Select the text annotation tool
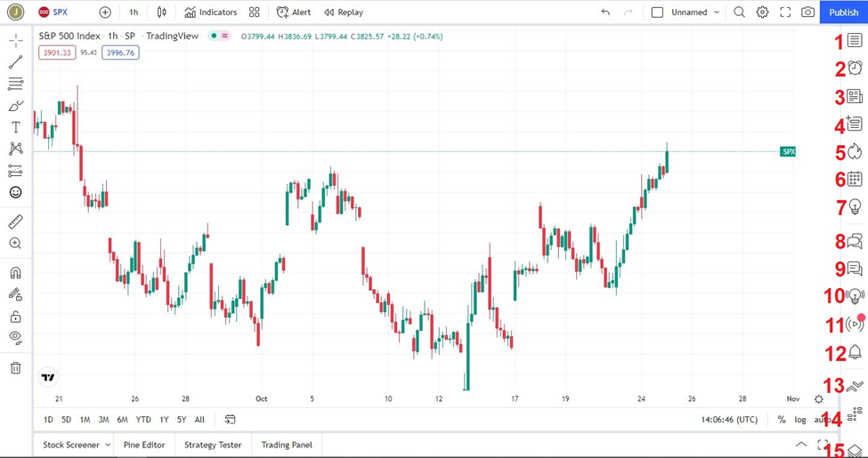Screen dimensions: 868x458 15,127
